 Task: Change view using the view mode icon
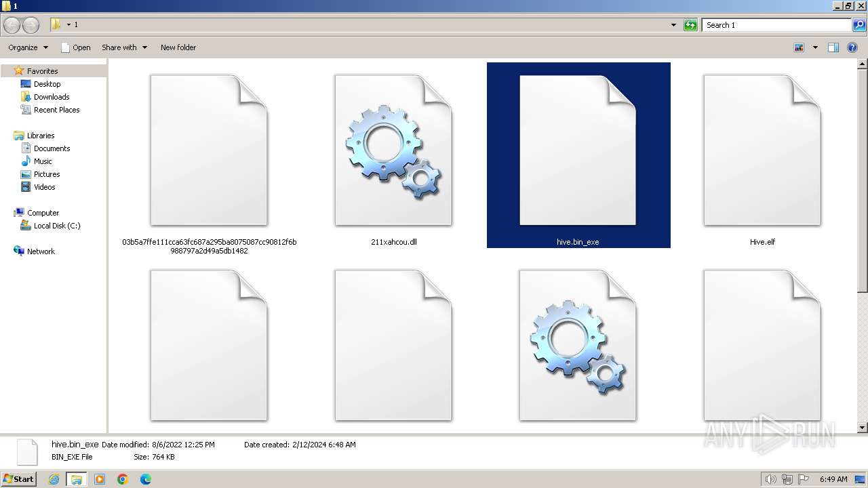click(799, 47)
